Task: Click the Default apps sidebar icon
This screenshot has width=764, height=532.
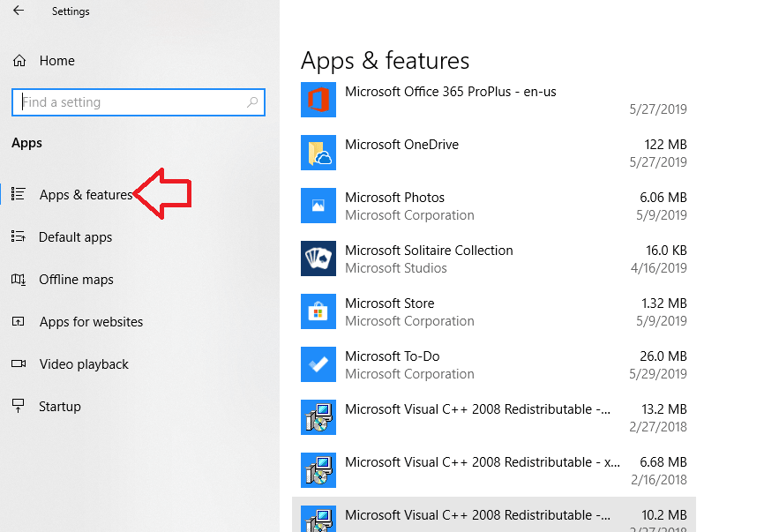Action: [19, 237]
